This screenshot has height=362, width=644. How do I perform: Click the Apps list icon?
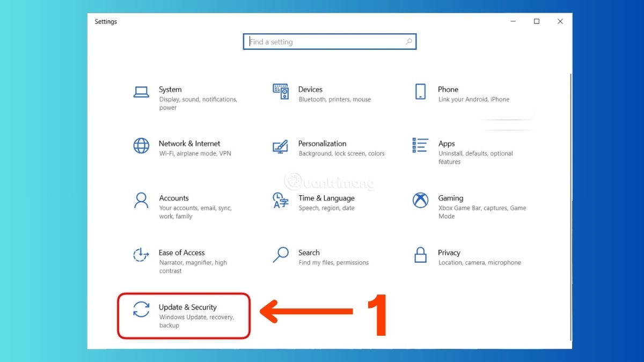click(x=420, y=145)
